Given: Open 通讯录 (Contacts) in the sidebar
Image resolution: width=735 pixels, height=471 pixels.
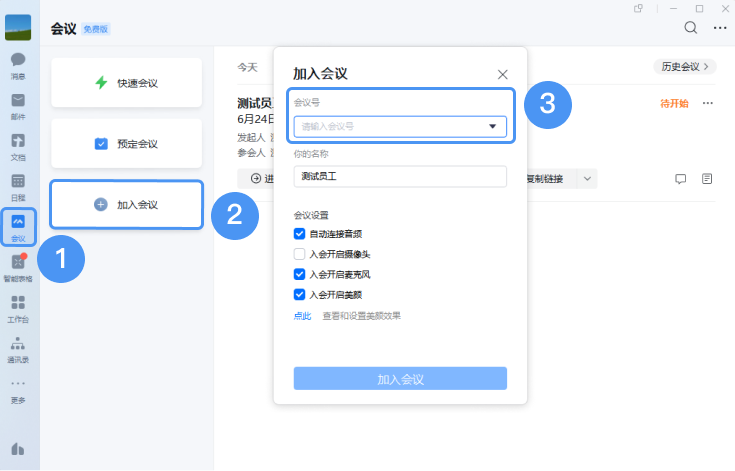Looking at the screenshot, I should pos(18,349).
